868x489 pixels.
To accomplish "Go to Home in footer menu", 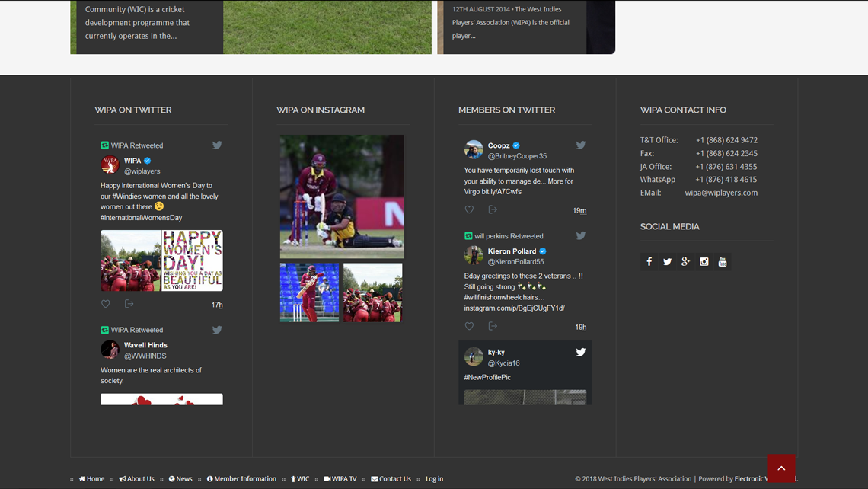I will click(92, 479).
